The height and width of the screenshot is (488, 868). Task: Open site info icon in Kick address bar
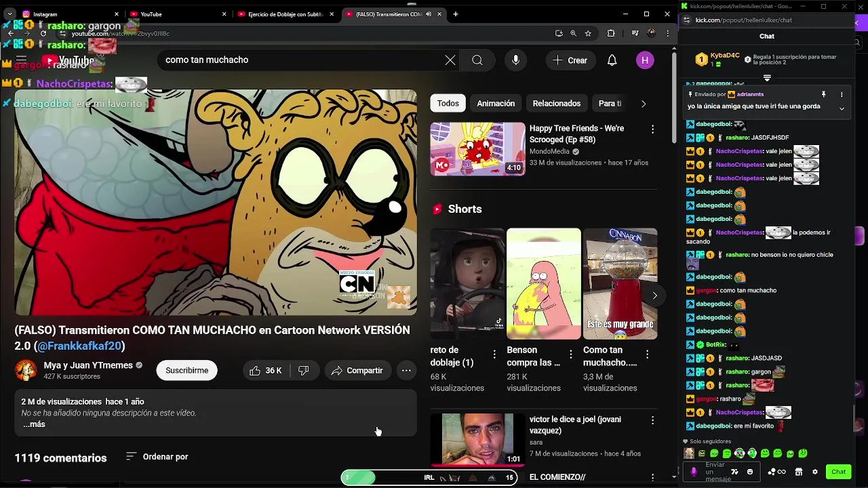(687, 20)
